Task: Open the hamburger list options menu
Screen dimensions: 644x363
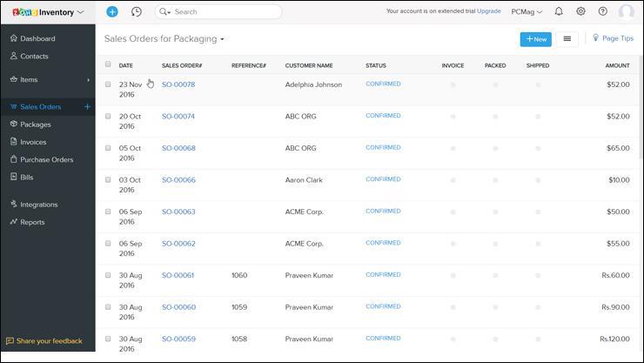Action: tap(567, 39)
